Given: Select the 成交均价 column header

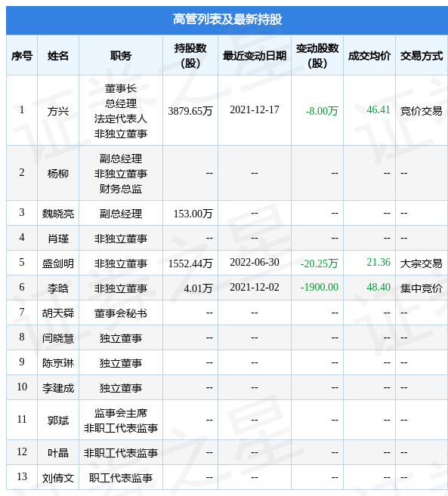Looking at the screenshot, I should click(x=369, y=56).
